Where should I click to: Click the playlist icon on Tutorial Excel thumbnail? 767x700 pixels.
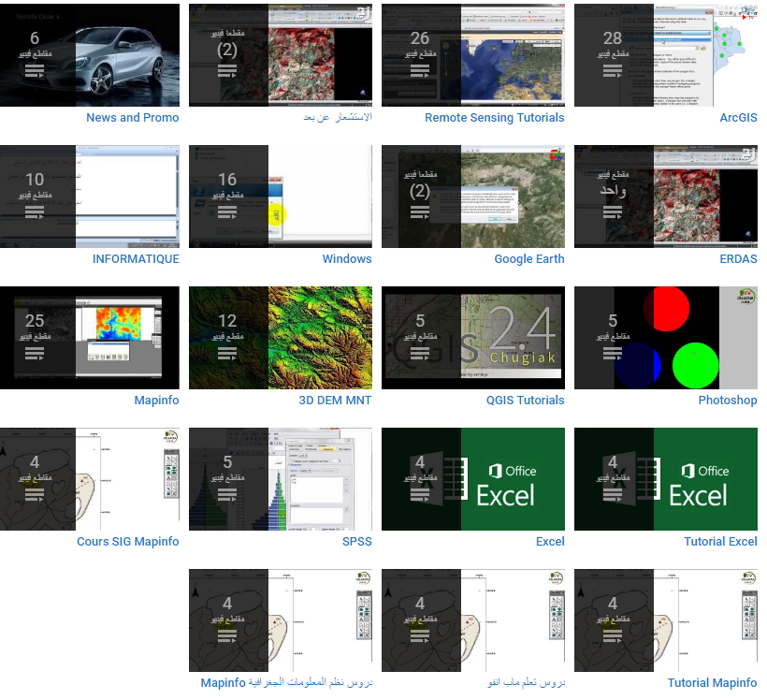pyautogui.click(x=613, y=495)
